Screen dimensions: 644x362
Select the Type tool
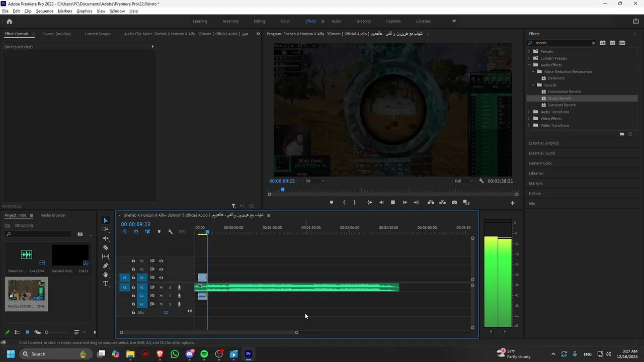106,284
